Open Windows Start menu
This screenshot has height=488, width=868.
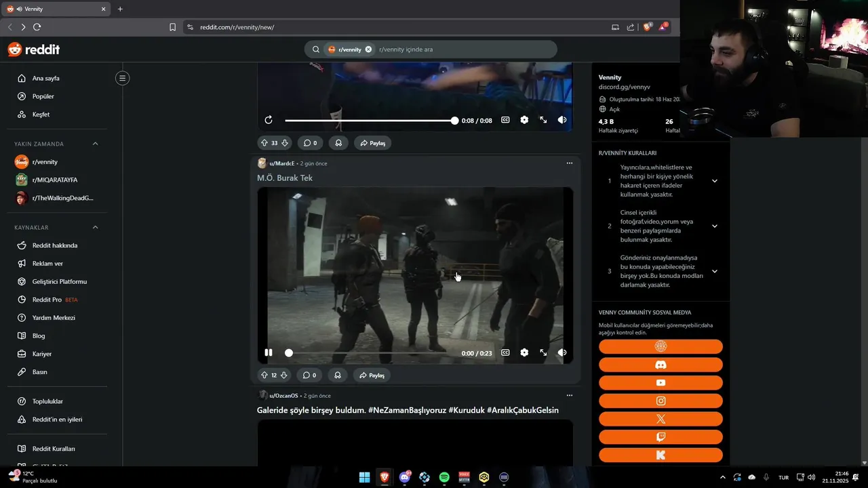click(364, 477)
